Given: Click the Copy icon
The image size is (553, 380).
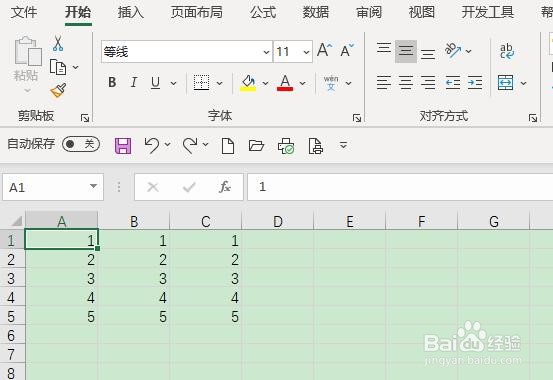Looking at the screenshot, I should (x=58, y=67).
